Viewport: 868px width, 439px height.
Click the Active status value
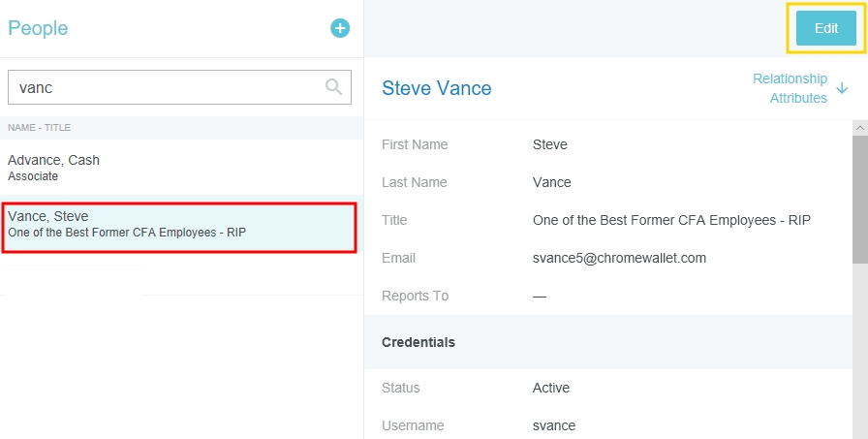(551, 388)
